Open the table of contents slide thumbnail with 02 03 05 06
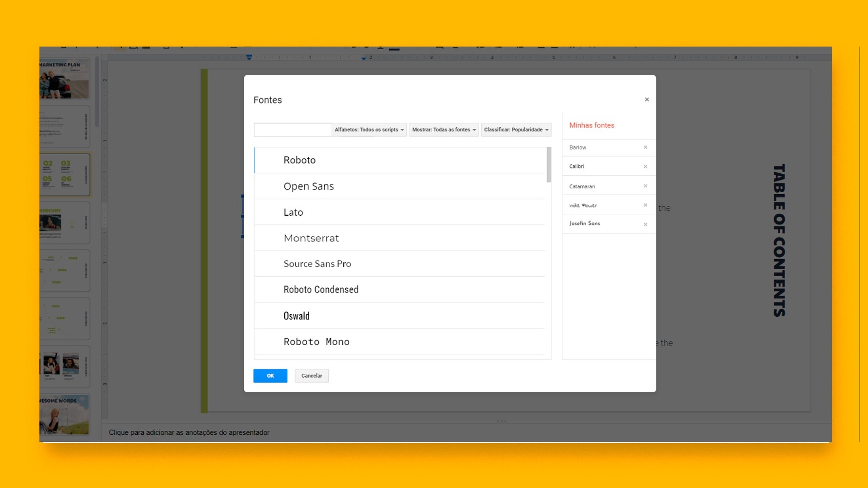The width and height of the screenshot is (868, 488). [x=64, y=175]
